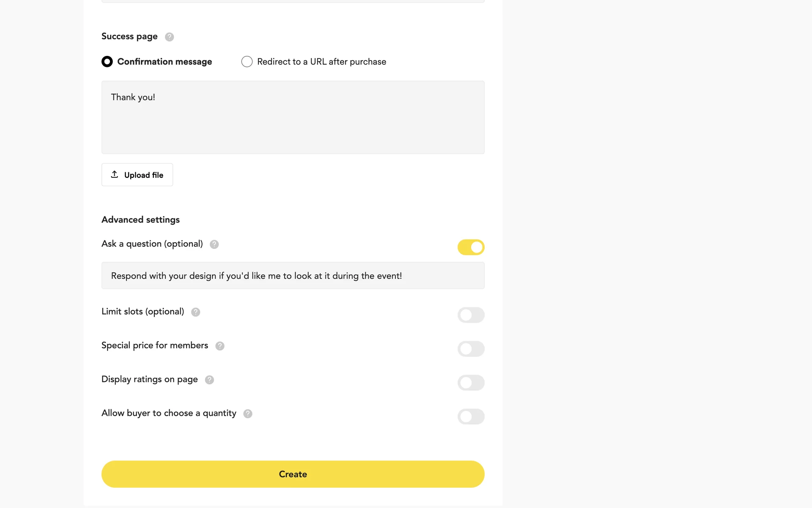The width and height of the screenshot is (812, 508).
Task: Enable Display ratings on page switch
Action: pos(471,383)
